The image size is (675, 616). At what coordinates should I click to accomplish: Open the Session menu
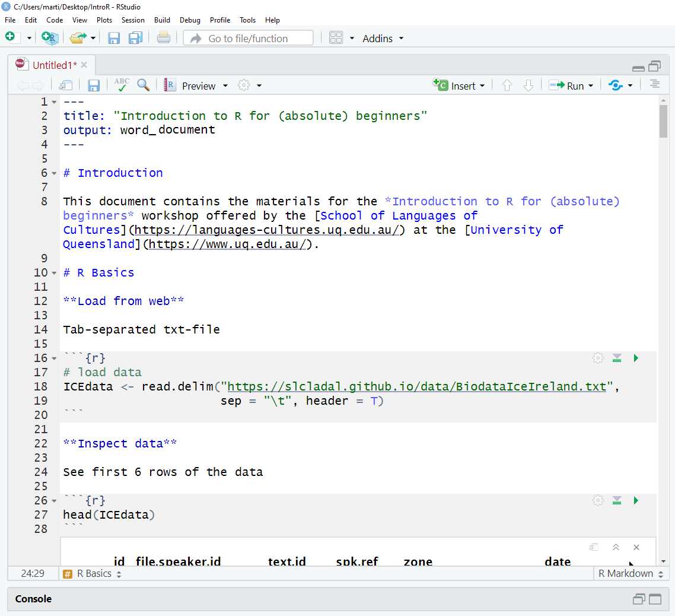tap(133, 20)
